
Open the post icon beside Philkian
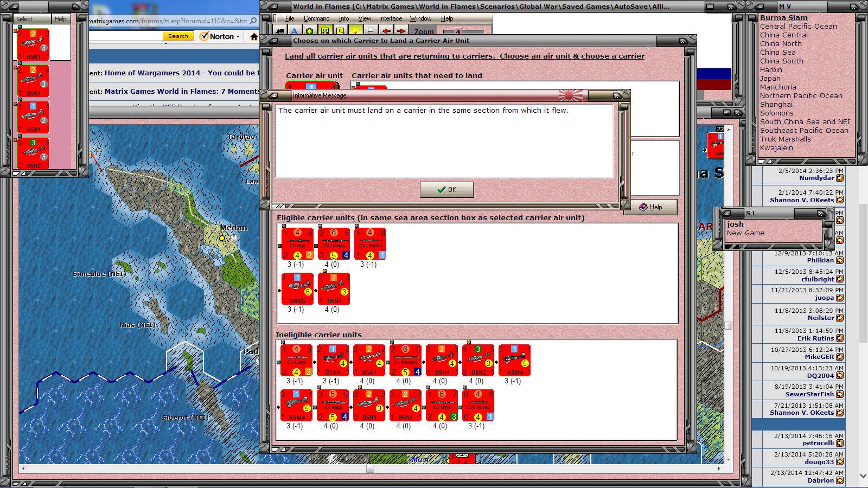[840, 260]
